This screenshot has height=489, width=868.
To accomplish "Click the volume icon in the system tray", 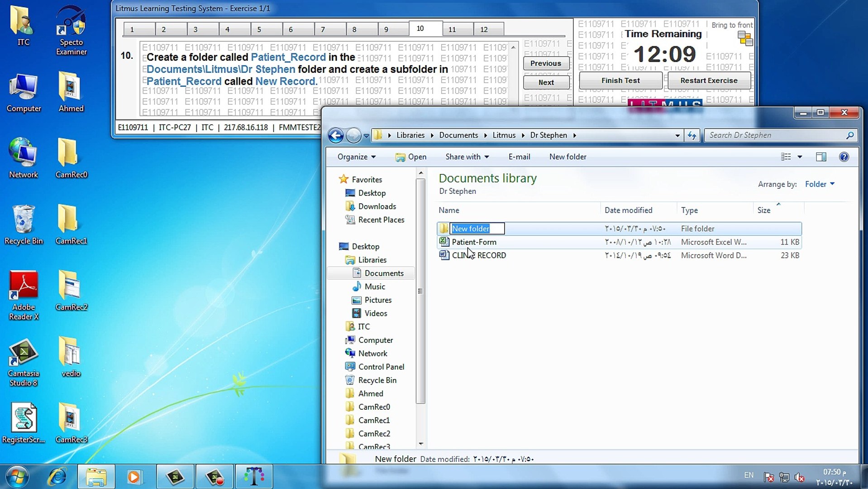I will pos(800,477).
